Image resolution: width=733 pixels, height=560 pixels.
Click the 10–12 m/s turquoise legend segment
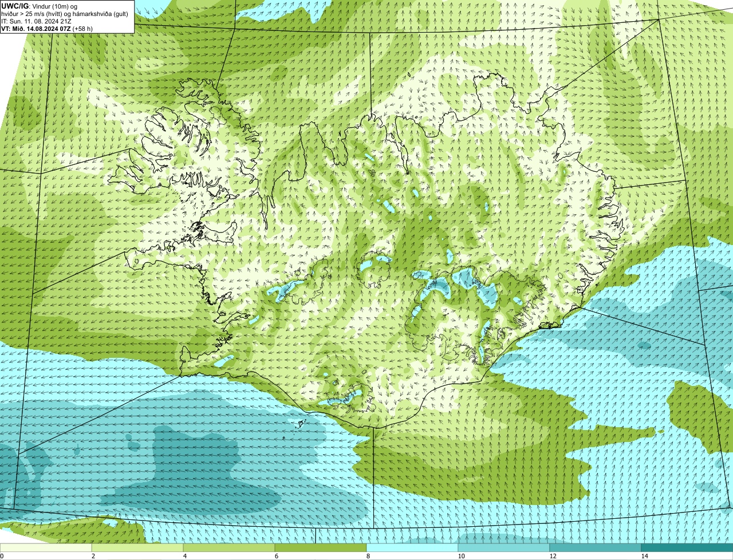504,547
